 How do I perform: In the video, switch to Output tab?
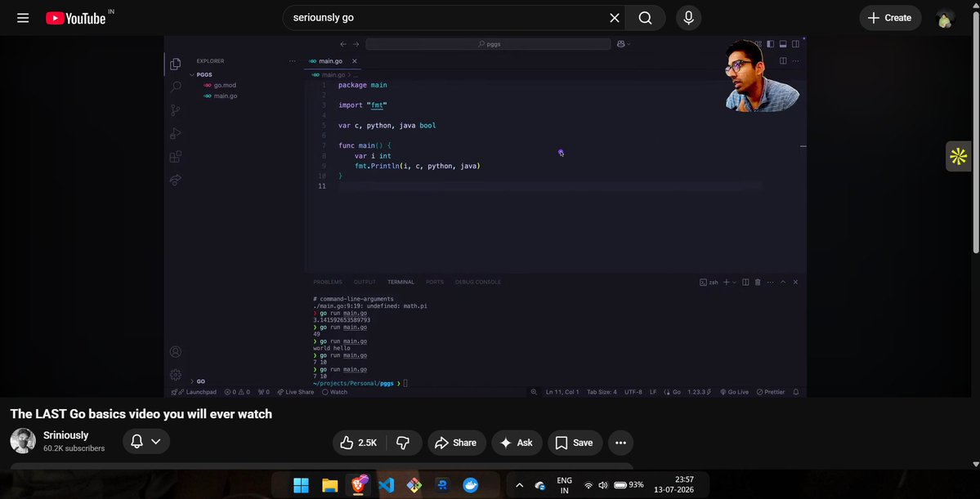tap(365, 282)
